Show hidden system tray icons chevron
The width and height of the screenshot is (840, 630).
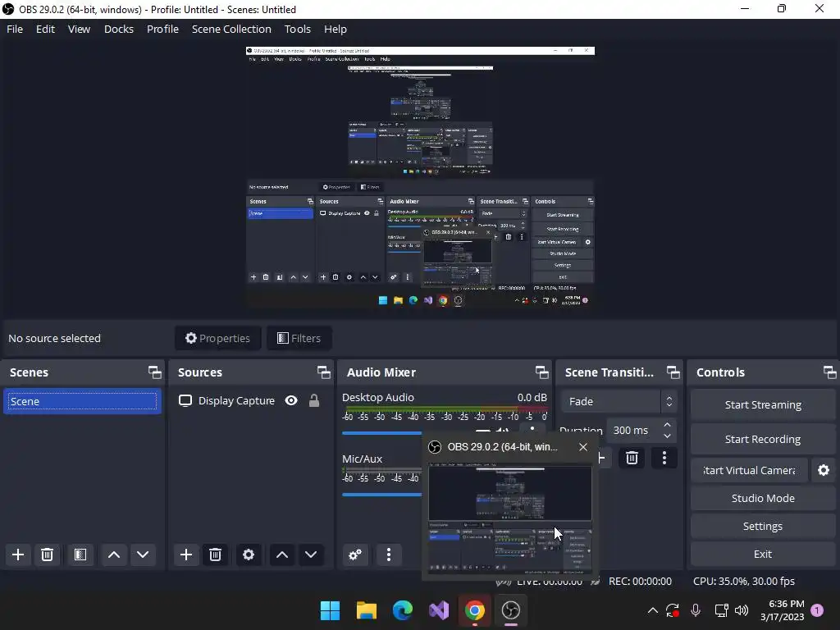tap(652, 610)
